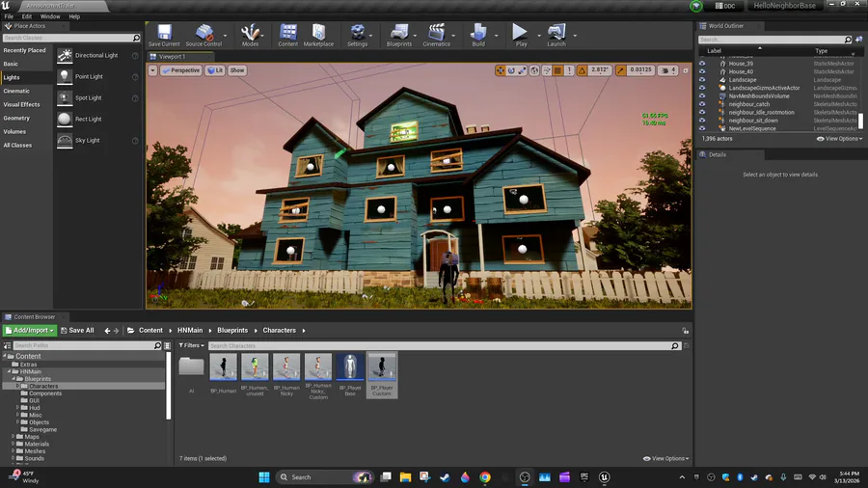Toggle scale snapping in viewport
The width and height of the screenshot is (868, 488).
pyautogui.click(x=620, y=70)
